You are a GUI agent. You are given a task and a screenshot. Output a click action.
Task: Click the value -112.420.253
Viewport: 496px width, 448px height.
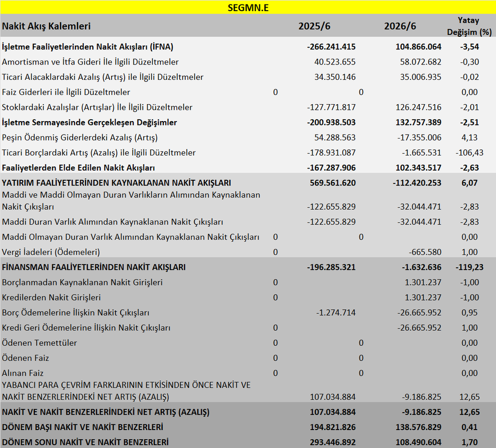click(x=417, y=183)
